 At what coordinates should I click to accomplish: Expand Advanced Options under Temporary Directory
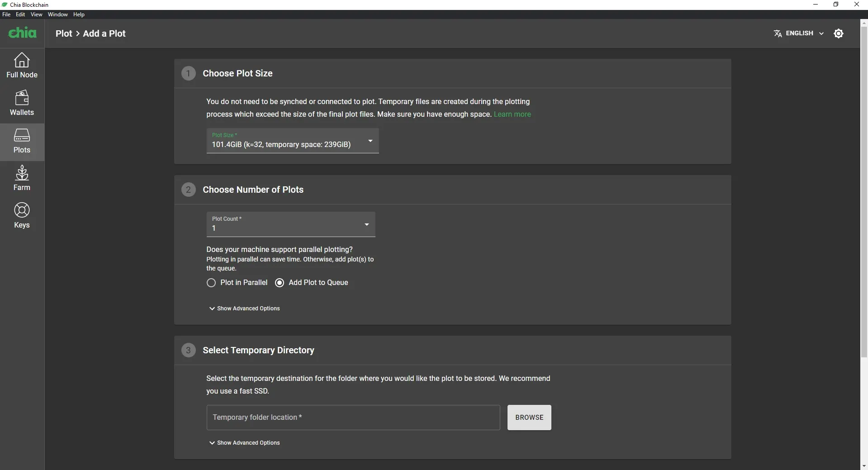[x=244, y=443]
